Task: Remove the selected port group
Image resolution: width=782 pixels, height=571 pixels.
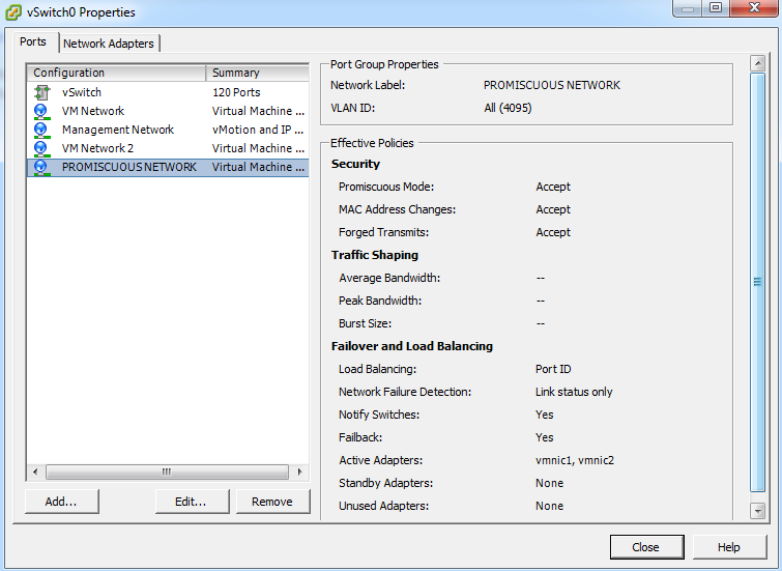Action: pos(272,502)
